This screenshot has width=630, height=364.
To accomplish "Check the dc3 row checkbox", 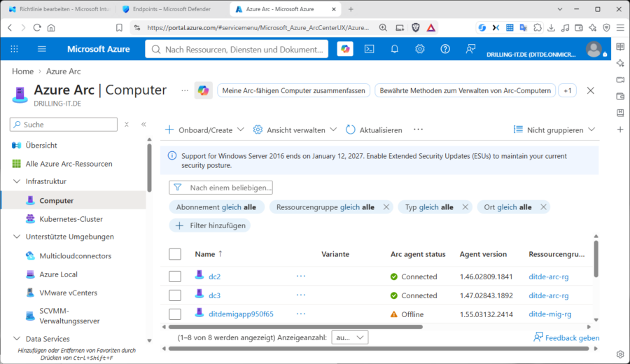I will point(175,295).
